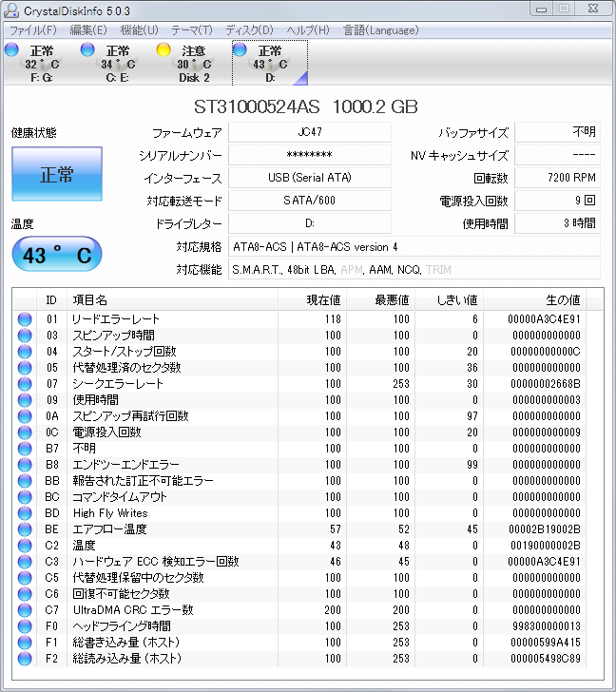616x692 pixels.
Task: Click status icon for 報告された訂正不可能エラー row
Action: 25,481
